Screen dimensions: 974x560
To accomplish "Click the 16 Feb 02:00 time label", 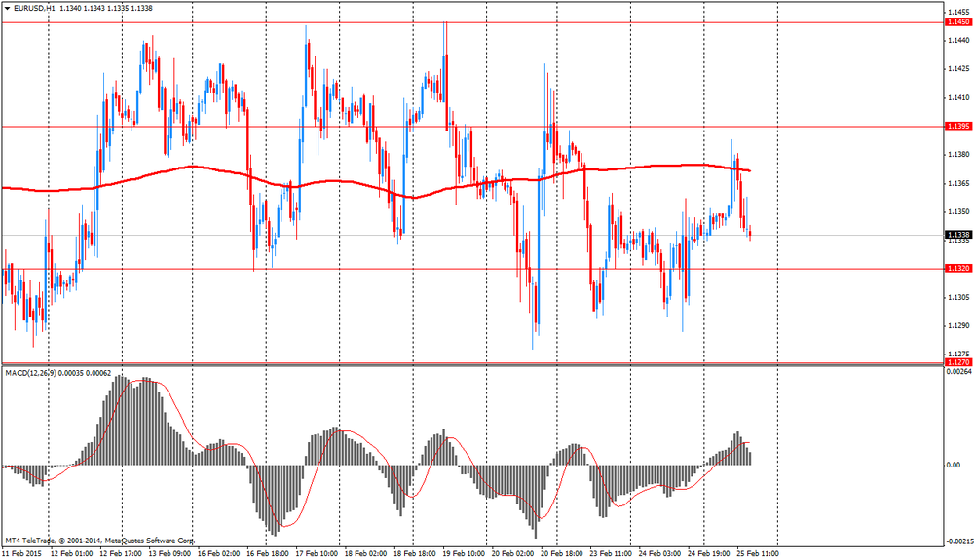I will (218, 554).
